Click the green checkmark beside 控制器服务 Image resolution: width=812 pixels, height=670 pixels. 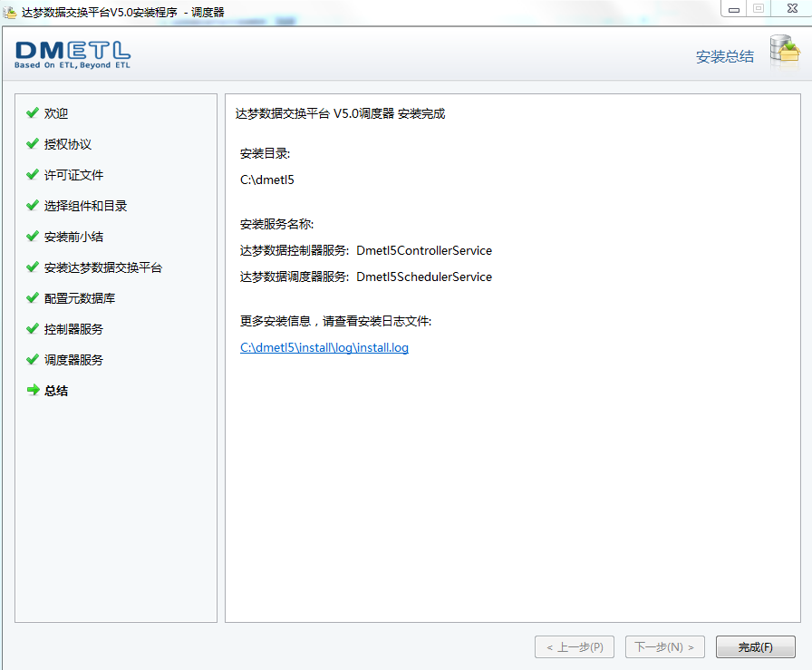(x=33, y=328)
